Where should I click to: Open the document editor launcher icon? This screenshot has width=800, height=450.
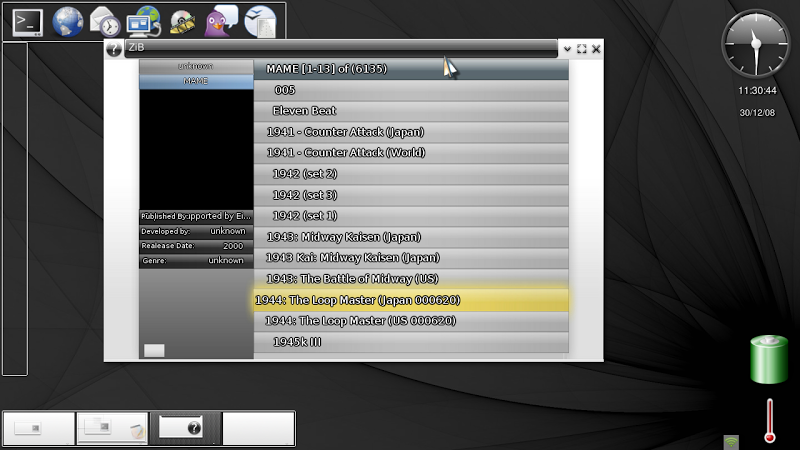[259, 22]
